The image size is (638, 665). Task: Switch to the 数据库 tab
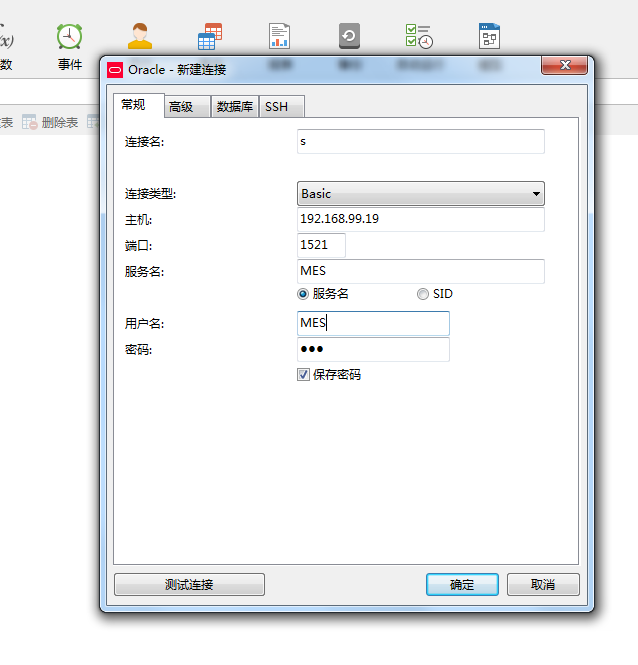[235, 106]
